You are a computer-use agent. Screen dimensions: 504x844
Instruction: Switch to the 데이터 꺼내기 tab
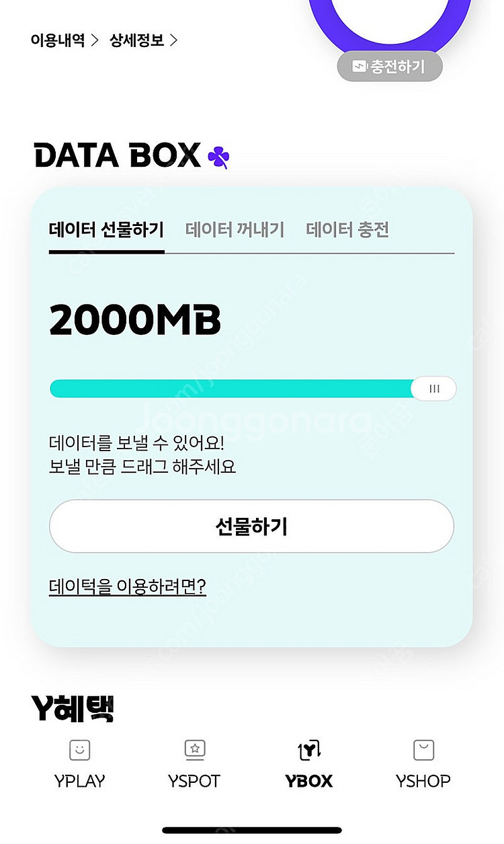[235, 230]
